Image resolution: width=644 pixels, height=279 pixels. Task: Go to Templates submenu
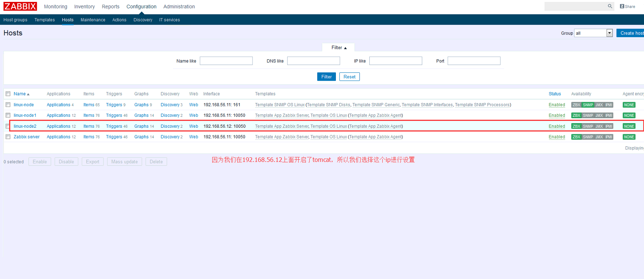[x=45, y=20]
